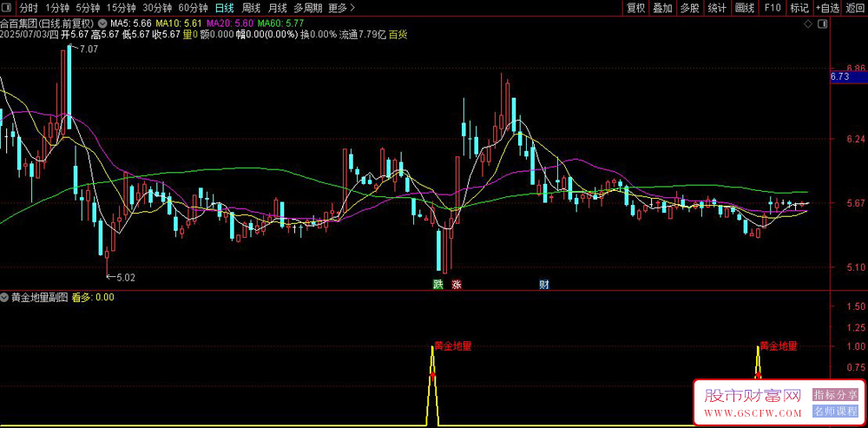Click the 复权 adjustment button
The width and height of the screenshot is (868, 428).
coord(635,8)
